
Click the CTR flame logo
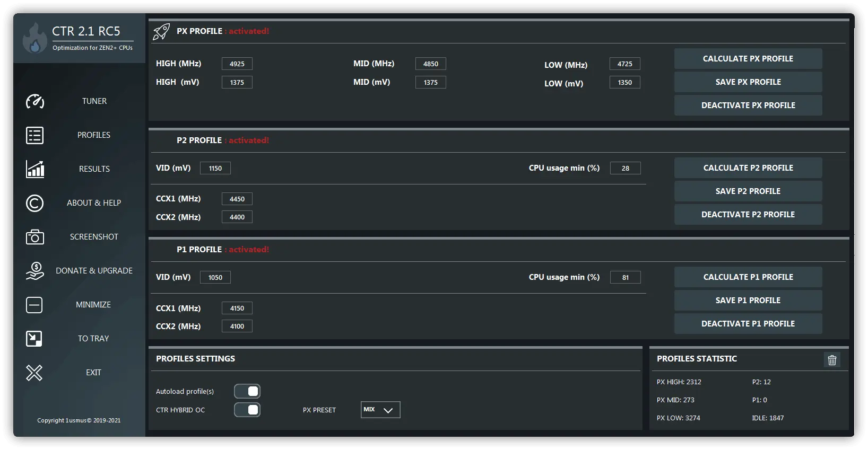[x=35, y=38]
